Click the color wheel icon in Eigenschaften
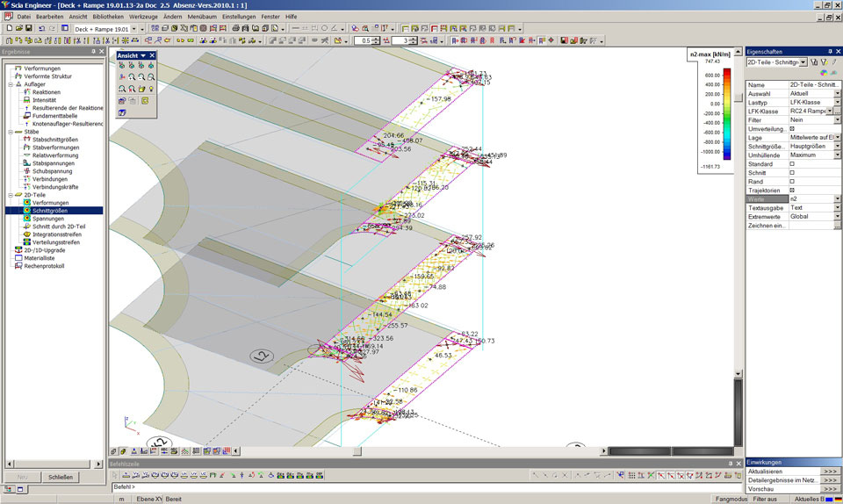This screenshot has height=504, width=843. point(823,73)
